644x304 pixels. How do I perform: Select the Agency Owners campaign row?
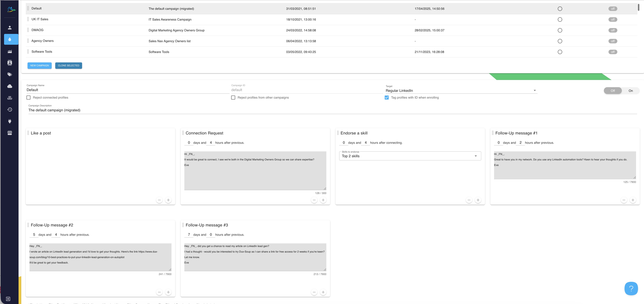click(43, 41)
